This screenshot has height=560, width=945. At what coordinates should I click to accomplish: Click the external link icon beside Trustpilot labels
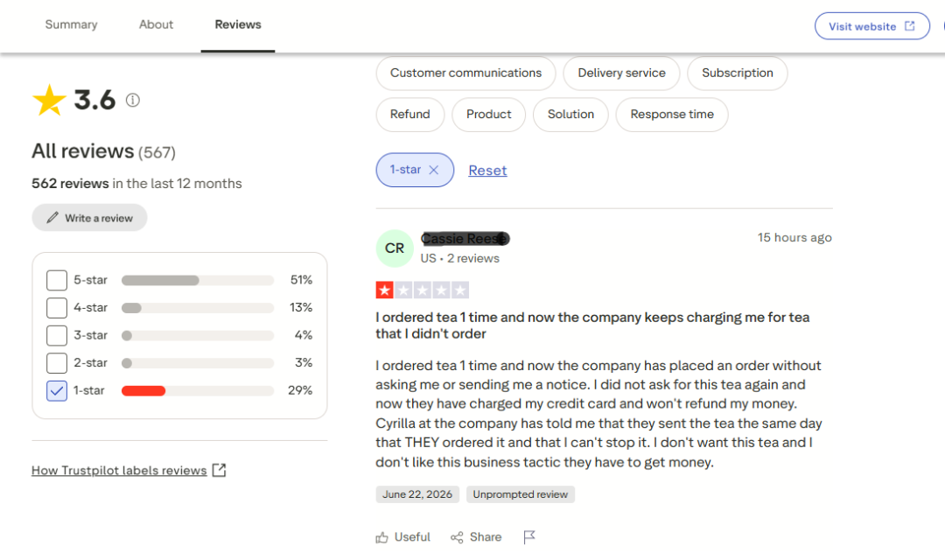[x=220, y=470]
